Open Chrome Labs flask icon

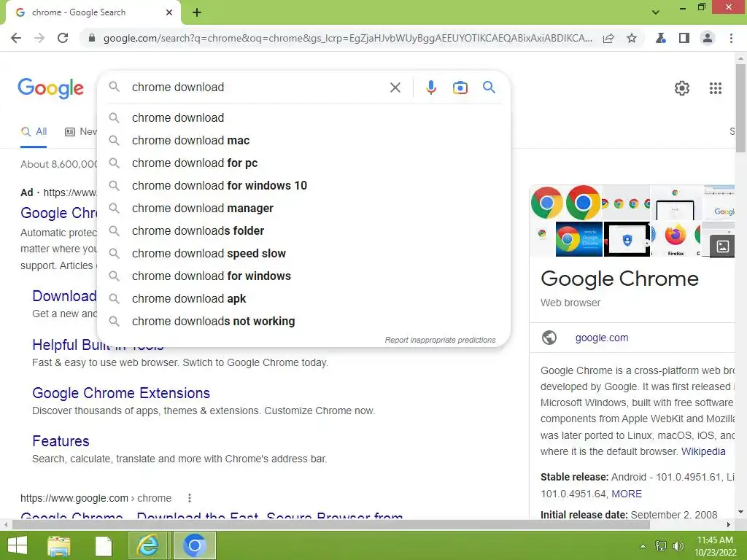click(661, 38)
